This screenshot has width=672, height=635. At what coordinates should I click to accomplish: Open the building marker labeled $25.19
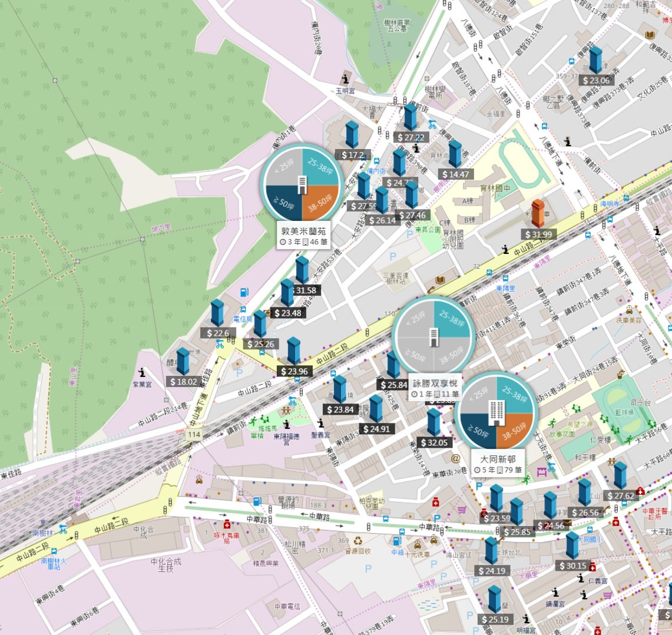[x=495, y=600]
